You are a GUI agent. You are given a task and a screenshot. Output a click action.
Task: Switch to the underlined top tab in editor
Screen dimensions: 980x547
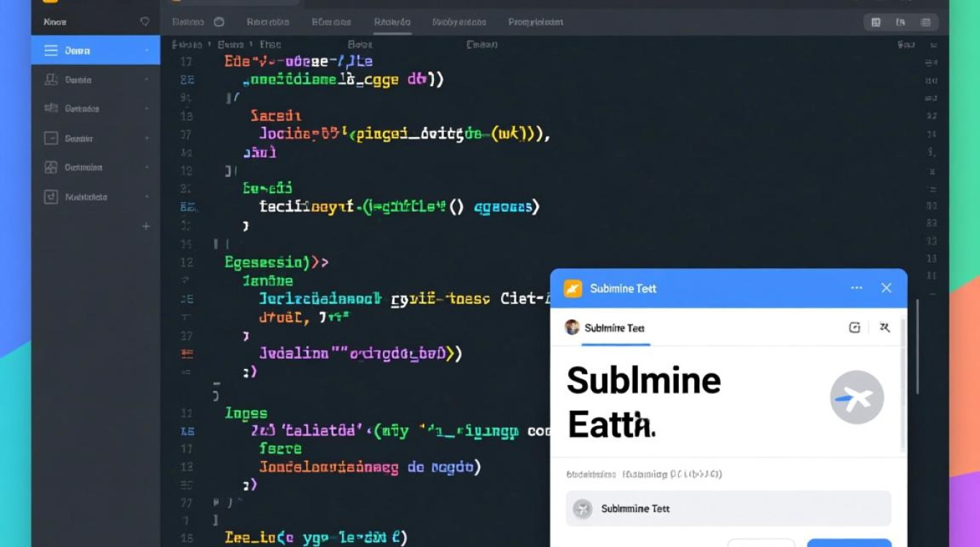coord(392,22)
